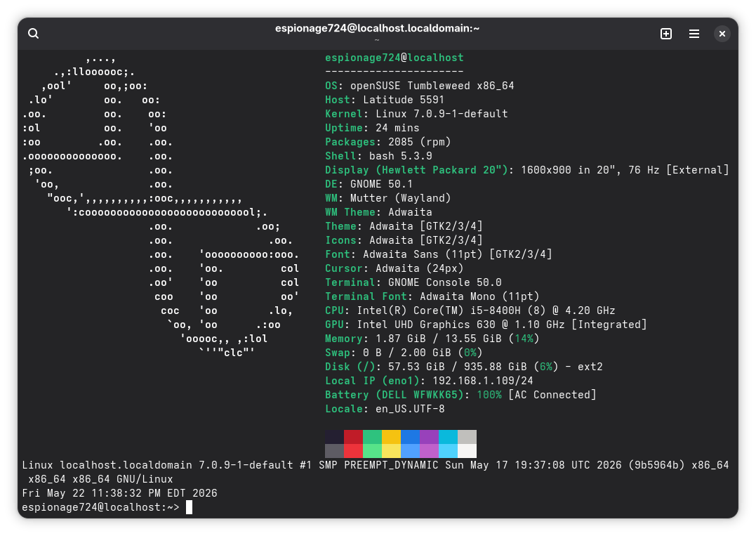
Task: Click the dark red color swatch
Action: (353, 437)
